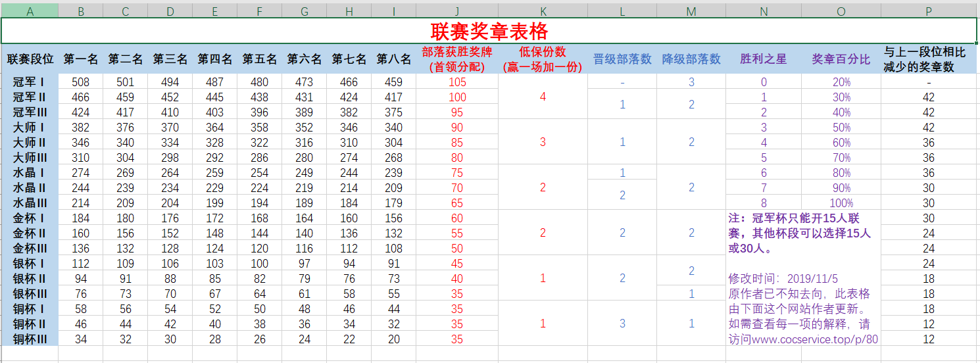Click 第一名 value 274 in 水晶 I row
The width and height of the screenshot is (980, 363).
coord(81,173)
